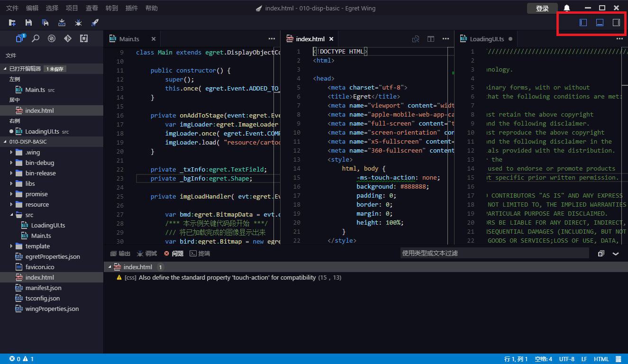Collapse index.html group in problems panel
This screenshot has width=628, height=364.
110,267
